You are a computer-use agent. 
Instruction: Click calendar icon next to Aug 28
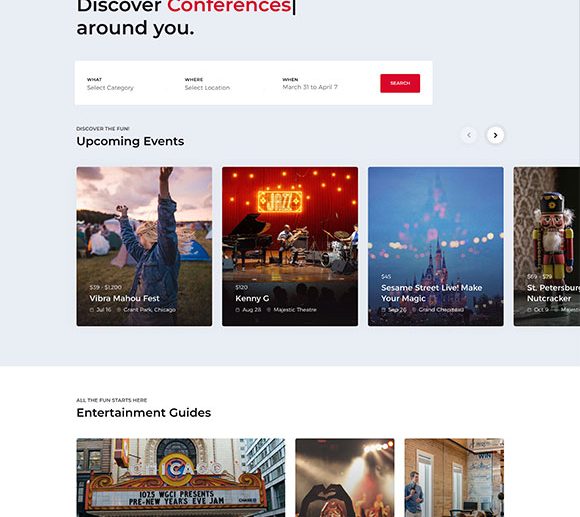click(237, 310)
